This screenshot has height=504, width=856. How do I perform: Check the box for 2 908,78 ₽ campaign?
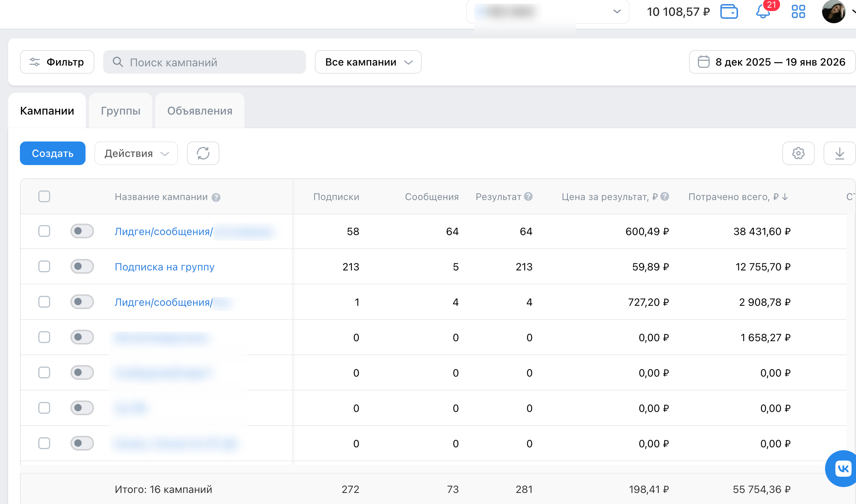[x=44, y=302]
